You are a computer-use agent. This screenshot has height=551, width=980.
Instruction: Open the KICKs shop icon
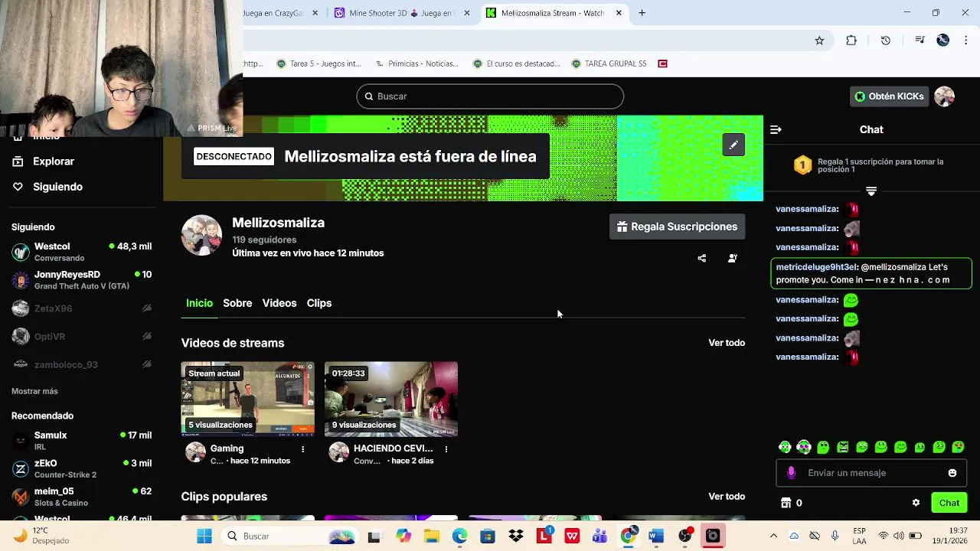click(786, 503)
